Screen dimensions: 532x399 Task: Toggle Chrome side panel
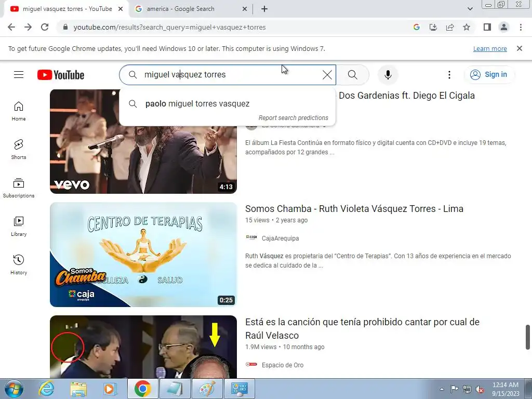[487, 27]
